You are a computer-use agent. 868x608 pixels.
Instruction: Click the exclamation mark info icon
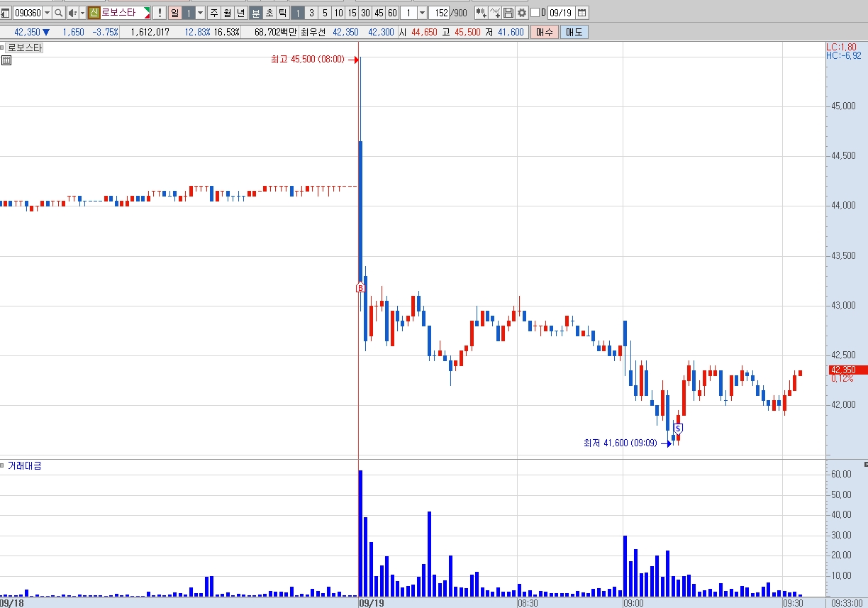[160, 13]
